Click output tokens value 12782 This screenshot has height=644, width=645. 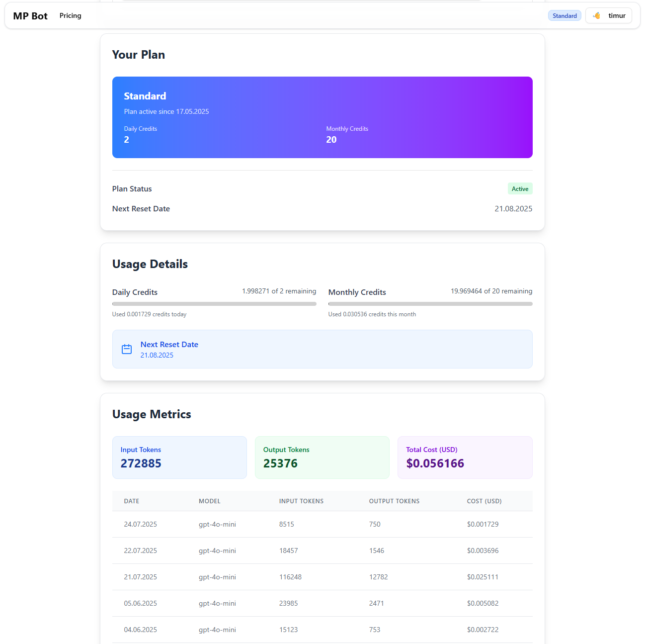click(x=379, y=577)
